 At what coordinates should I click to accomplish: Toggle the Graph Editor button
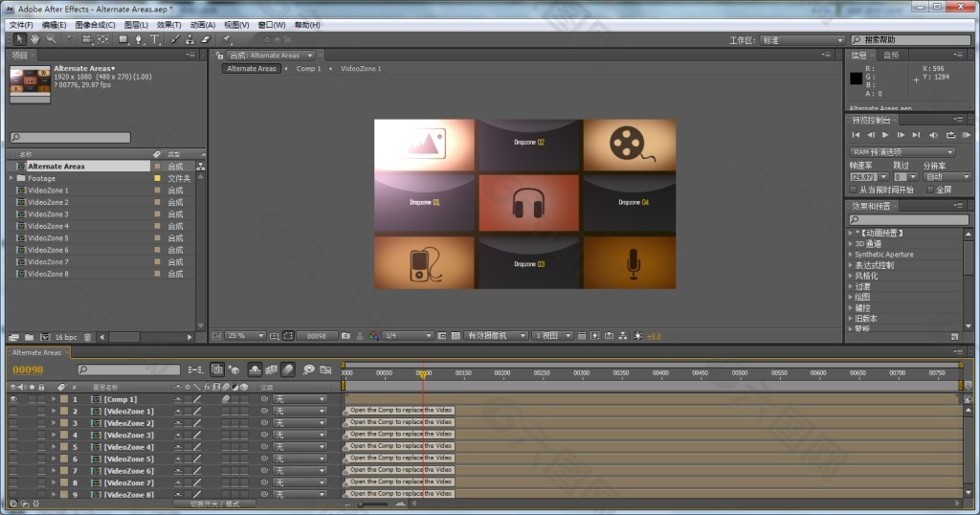coord(325,369)
